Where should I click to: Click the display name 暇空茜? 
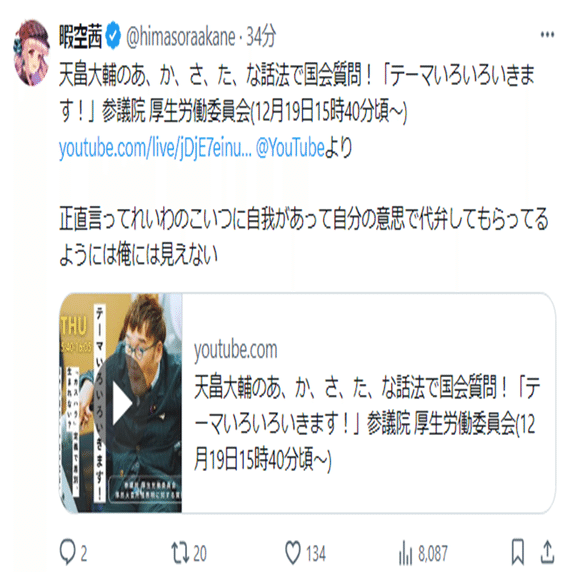tap(81, 36)
